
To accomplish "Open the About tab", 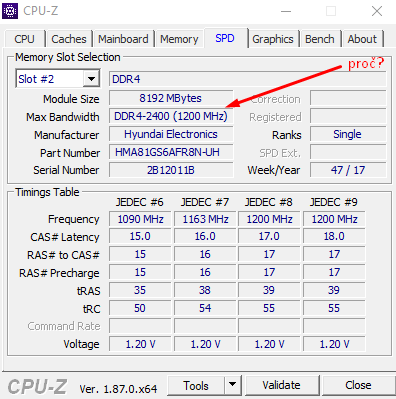I will [362, 39].
